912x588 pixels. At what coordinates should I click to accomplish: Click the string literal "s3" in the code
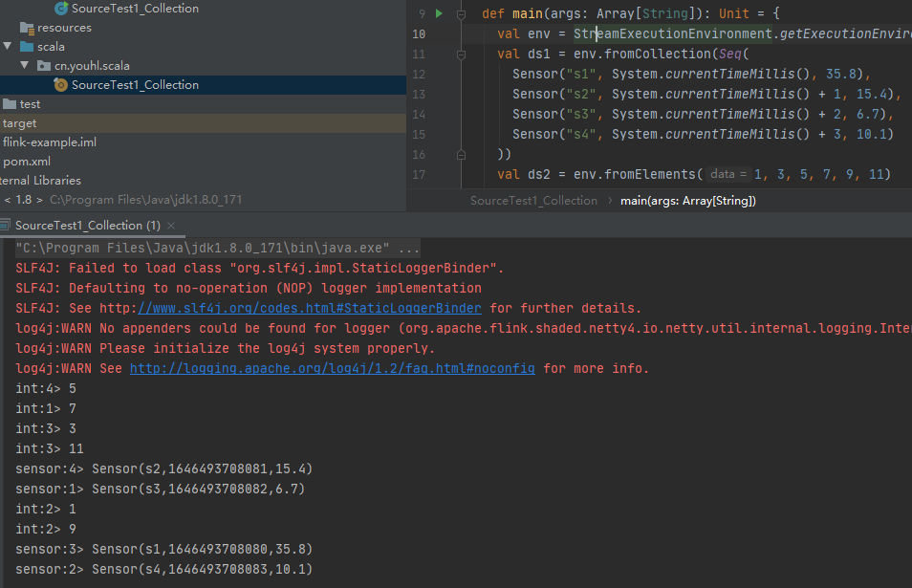click(x=580, y=115)
